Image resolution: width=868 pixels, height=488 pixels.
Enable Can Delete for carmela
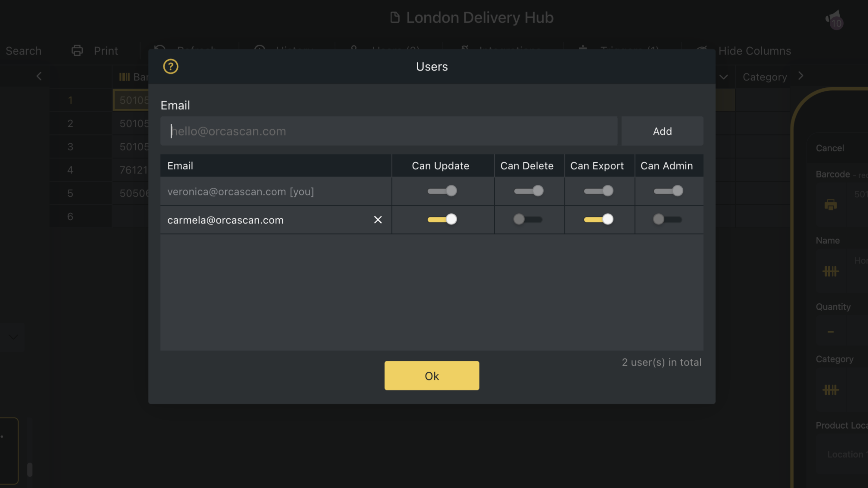(528, 220)
